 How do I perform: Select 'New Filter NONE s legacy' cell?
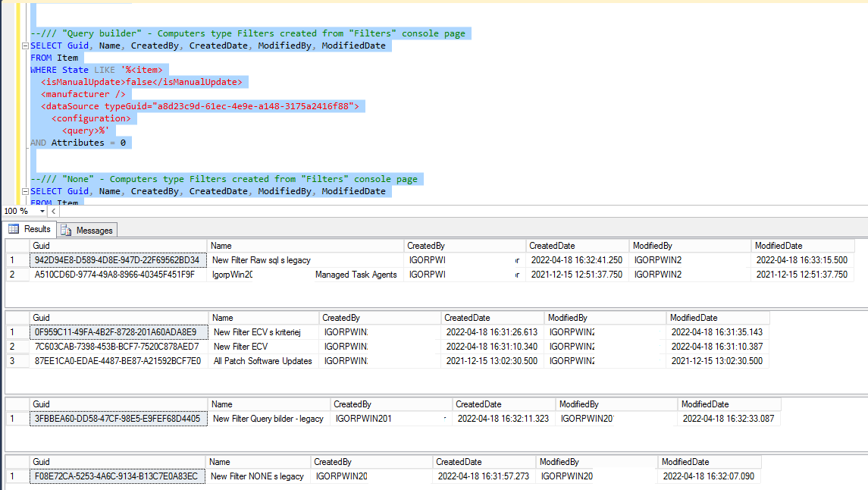(257, 476)
